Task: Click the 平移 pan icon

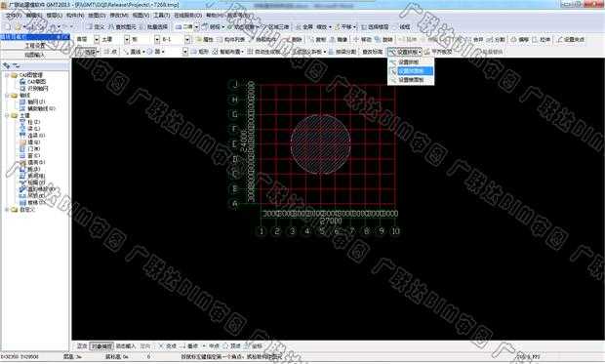Action: 343,27
